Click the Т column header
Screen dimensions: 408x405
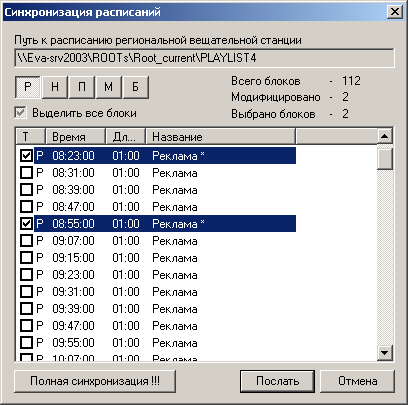click(30, 137)
